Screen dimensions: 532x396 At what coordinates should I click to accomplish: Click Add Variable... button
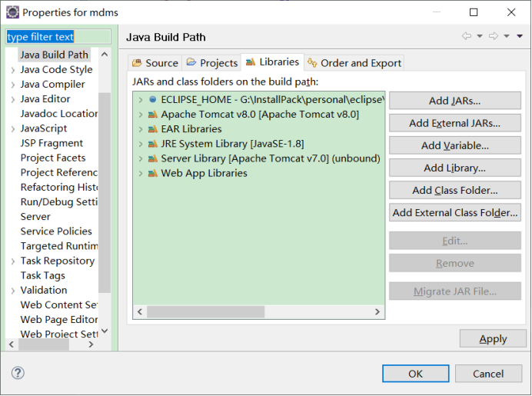pyautogui.click(x=454, y=145)
